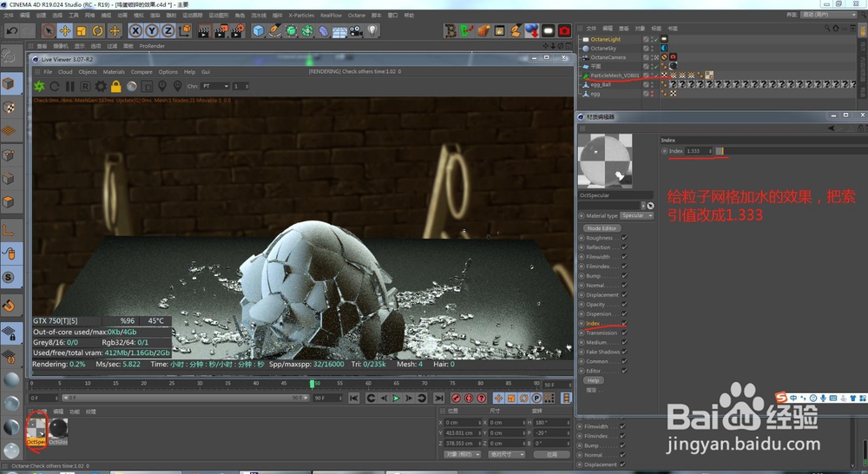The image size is (868, 474).
Task: Open the coordinate object mode dropdown
Action: pos(462,454)
